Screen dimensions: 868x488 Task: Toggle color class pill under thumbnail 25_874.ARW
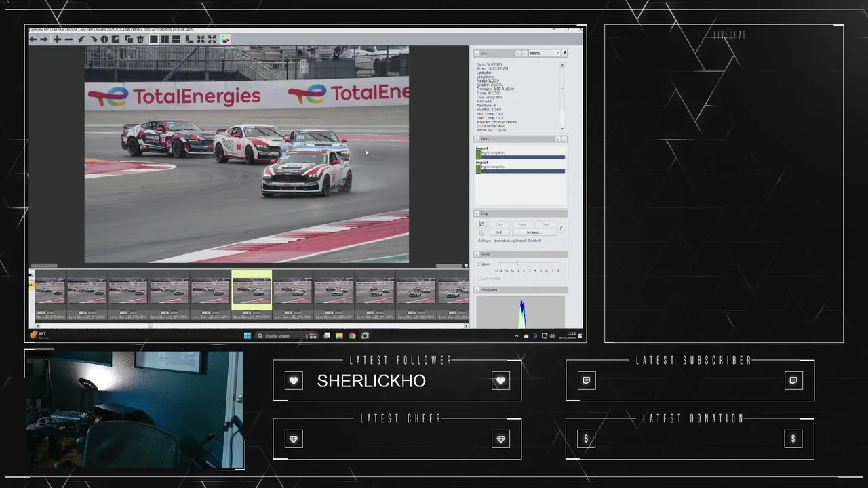(92, 313)
